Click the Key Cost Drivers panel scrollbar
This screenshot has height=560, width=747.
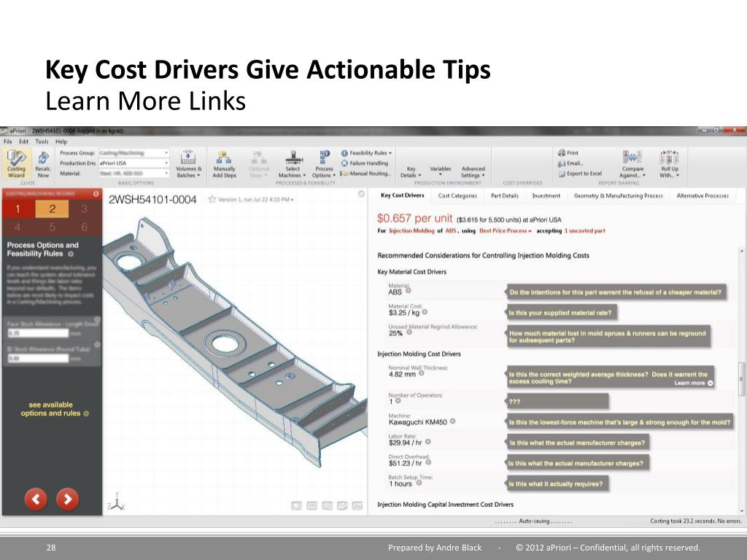click(741, 378)
